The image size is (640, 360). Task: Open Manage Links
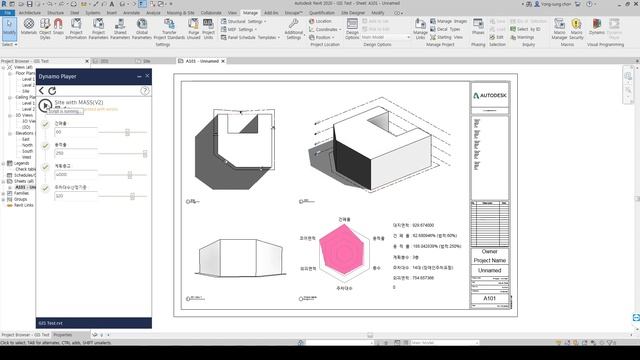pyautogui.click(x=420, y=29)
